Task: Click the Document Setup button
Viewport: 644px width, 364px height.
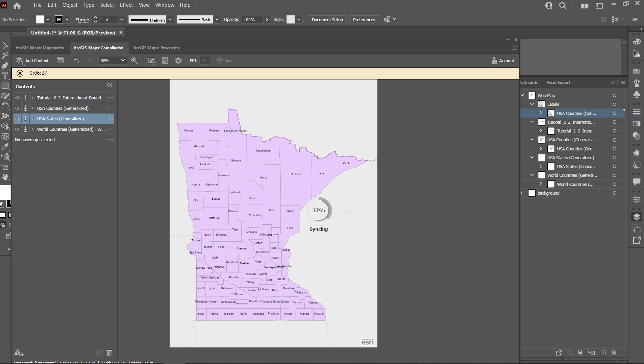Action: pos(326,19)
